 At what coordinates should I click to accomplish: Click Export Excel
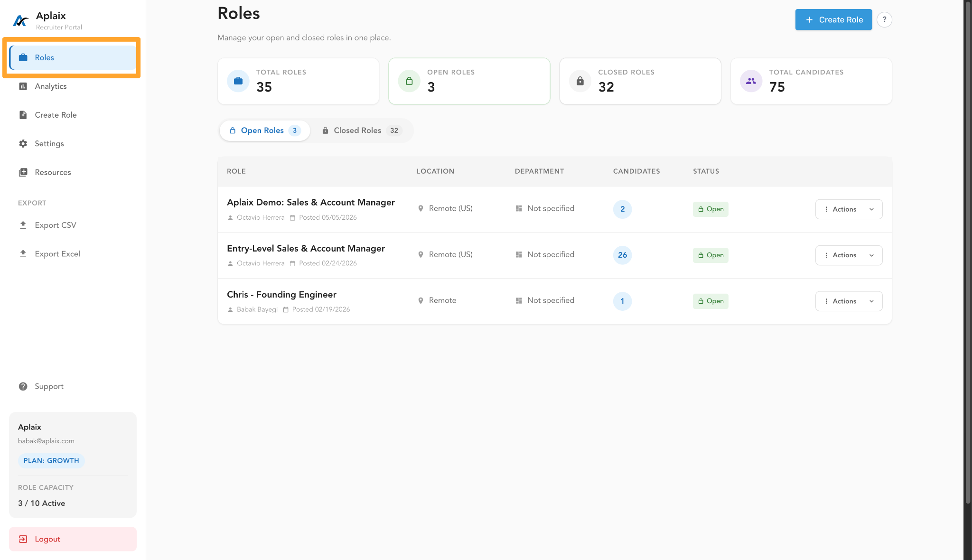pyautogui.click(x=73, y=253)
